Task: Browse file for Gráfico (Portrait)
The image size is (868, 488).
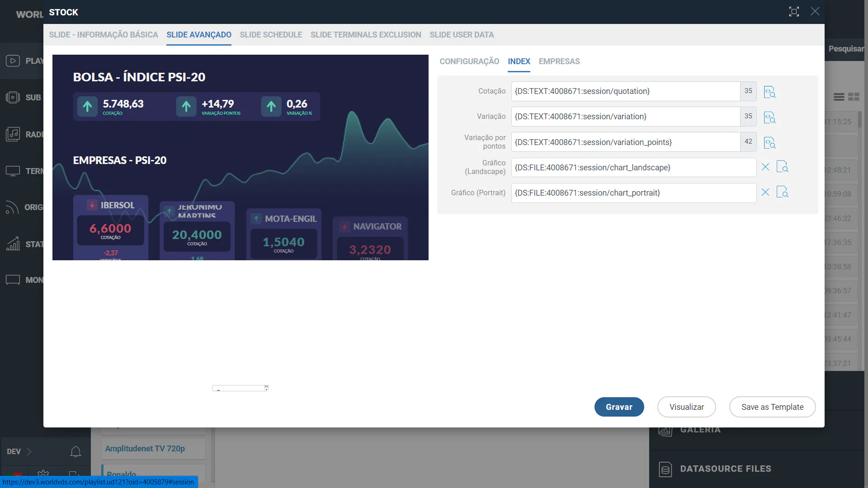Action: (x=782, y=192)
